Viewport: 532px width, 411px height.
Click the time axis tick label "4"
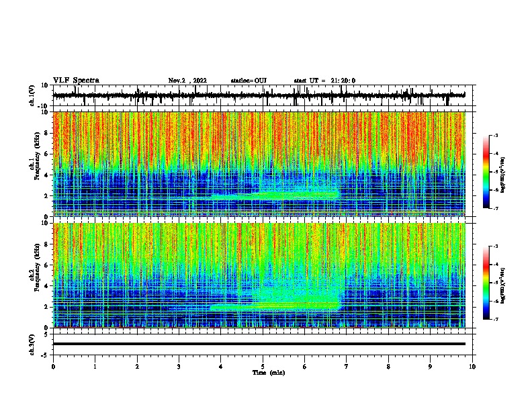coord(221,367)
